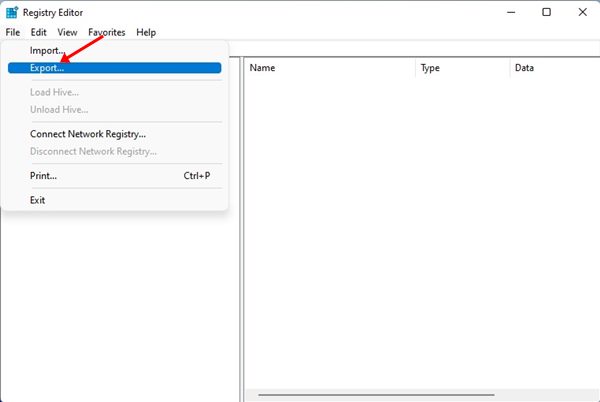Screen dimensions: 600x402
Task: Maximize the Registry Editor window
Action: pos(546,12)
